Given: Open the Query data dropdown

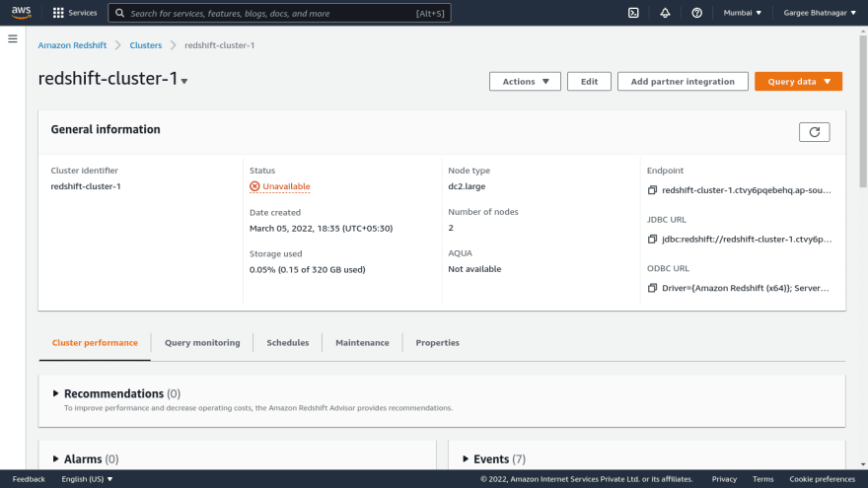Looking at the screenshot, I should 798,82.
